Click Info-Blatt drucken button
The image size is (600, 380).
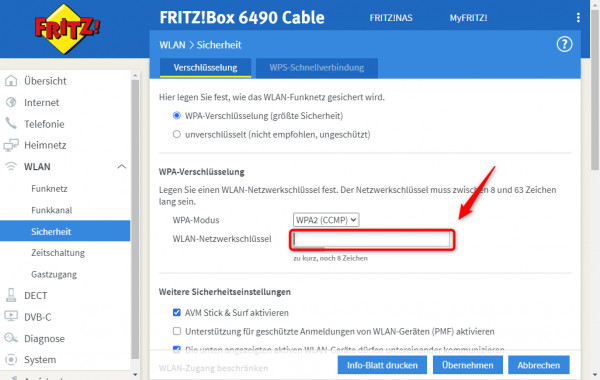pos(382,365)
